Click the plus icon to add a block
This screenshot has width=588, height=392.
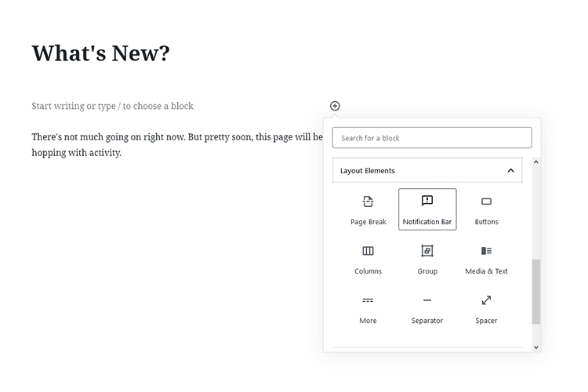coord(335,106)
